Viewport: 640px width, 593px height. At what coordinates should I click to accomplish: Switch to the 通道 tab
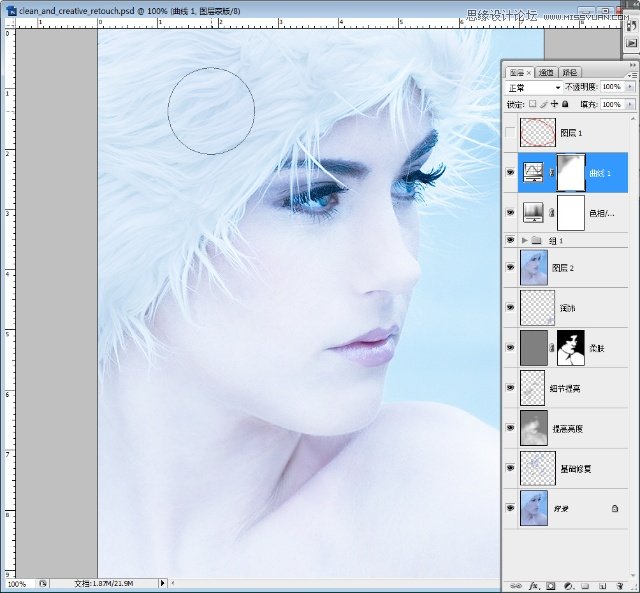[x=546, y=73]
